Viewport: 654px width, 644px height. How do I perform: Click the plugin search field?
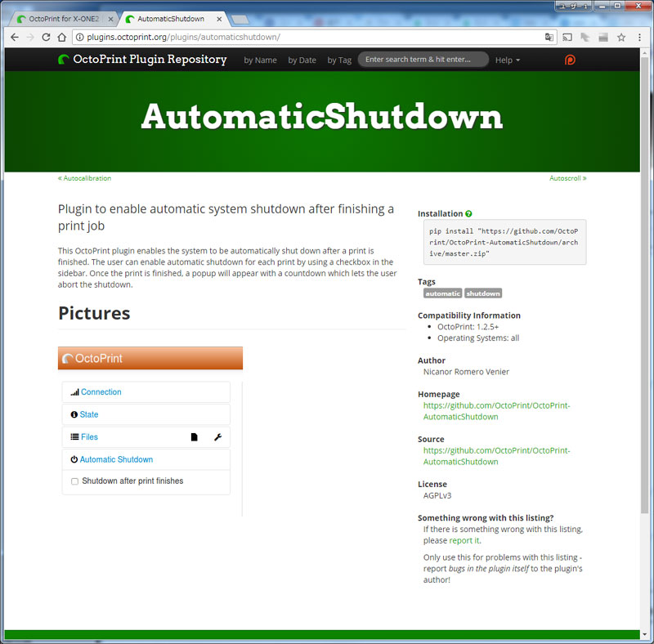tap(423, 60)
